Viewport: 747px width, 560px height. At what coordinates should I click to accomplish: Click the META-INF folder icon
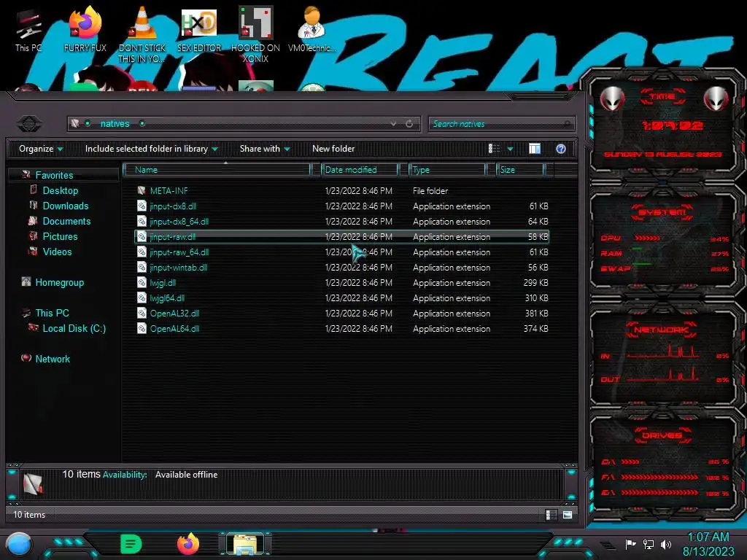pos(142,190)
